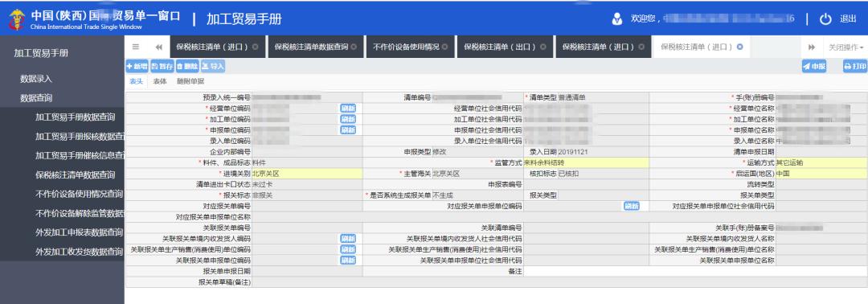Click into the 备注 input field
This screenshot has width=868, height=304.
[695, 271]
